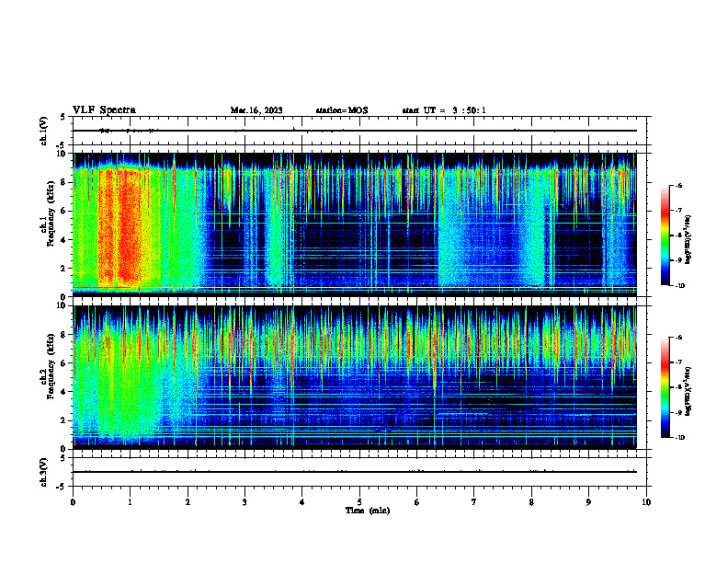The image size is (728, 563).
Task: Click the "-6" label on ch.2 colorbar
Action: pyautogui.click(x=678, y=338)
